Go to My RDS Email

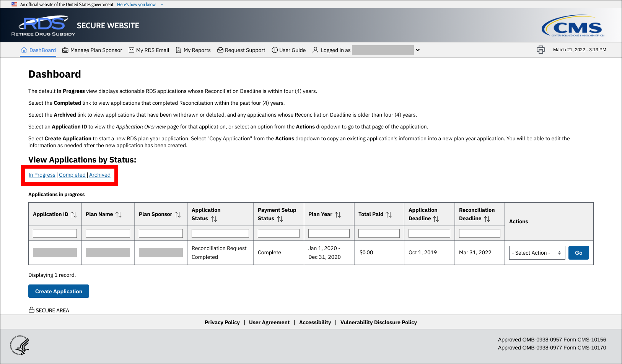point(149,50)
